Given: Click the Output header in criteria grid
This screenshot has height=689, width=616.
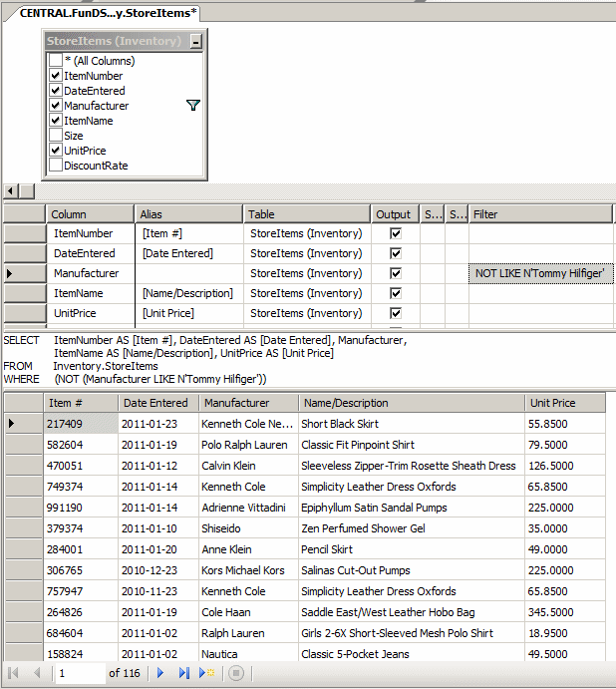Looking at the screenshot, I should point(395,214).
